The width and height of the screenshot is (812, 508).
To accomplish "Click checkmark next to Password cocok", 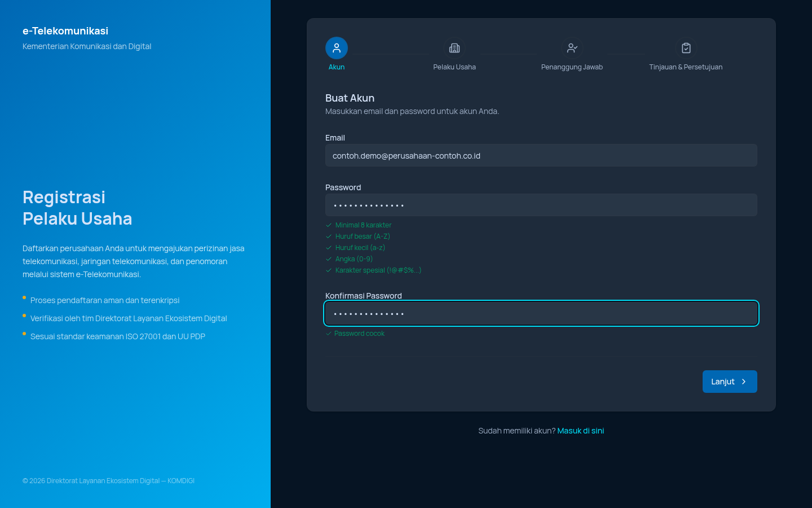I will coord(329,334).
